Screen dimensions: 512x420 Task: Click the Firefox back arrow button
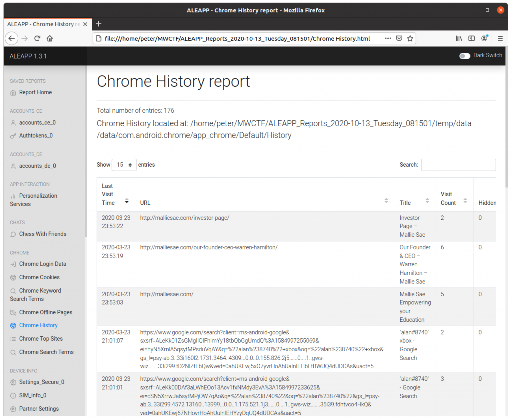coord(12,38)
